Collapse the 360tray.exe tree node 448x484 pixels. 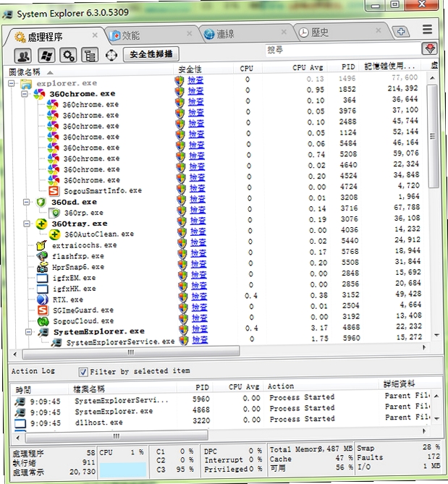coord(27,224)
